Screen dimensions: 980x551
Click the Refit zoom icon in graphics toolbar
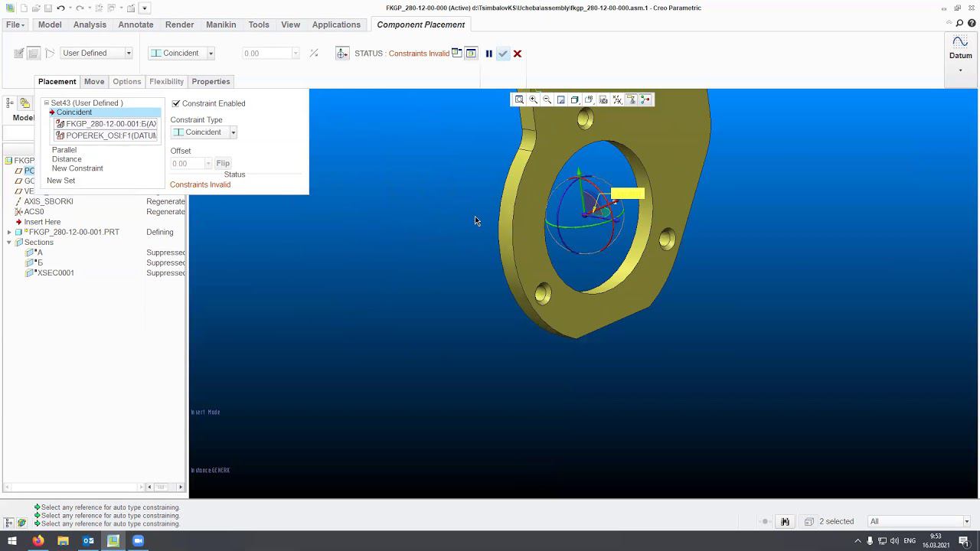point(519,99)
